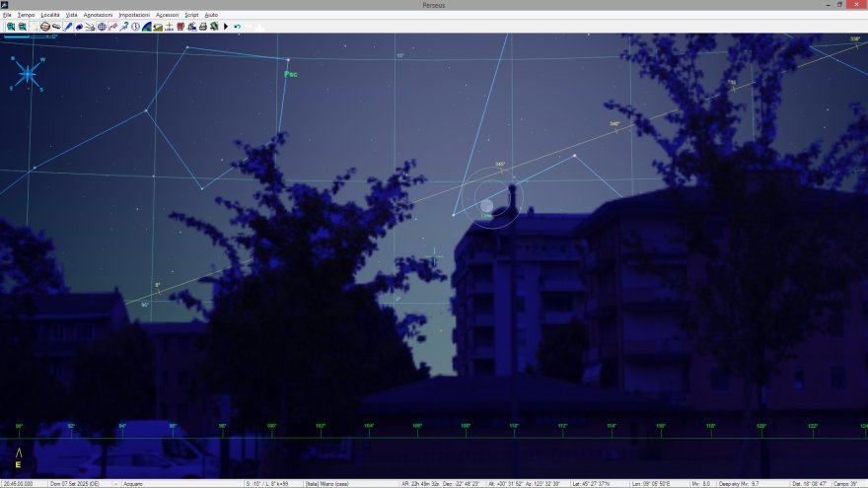Toggle the coordinate grid globe icon
This screenshot has width=868, height=488.
pyautogui.click(x=102, y=27)
